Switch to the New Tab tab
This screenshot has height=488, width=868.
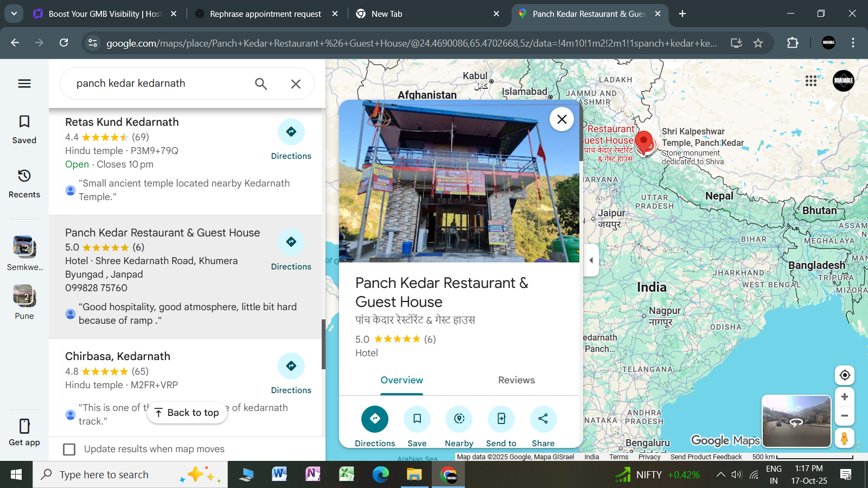point(427,14)
